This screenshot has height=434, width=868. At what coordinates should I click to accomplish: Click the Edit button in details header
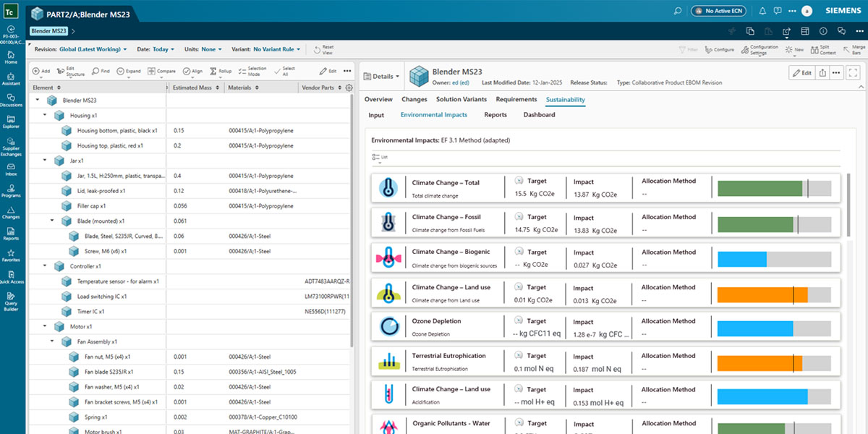coord(801,73)
